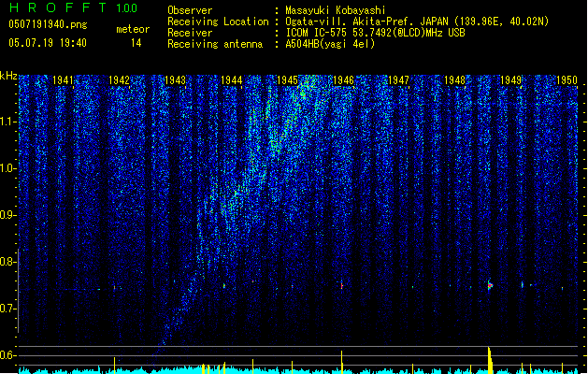Click the kHz axis unit label
The image size is (588, 374).
click(8, 76)
